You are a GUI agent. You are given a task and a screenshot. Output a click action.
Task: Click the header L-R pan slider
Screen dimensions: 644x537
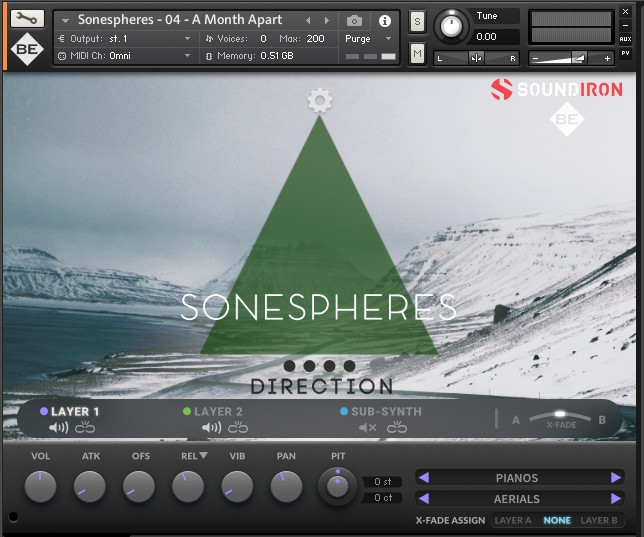click(476, 58)
